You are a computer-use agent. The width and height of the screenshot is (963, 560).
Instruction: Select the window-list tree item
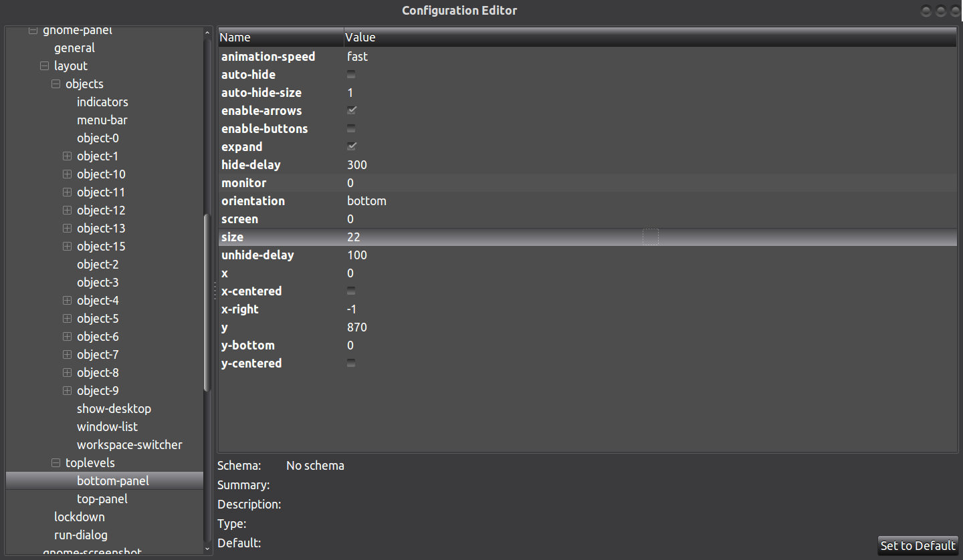tap(107, 427)
